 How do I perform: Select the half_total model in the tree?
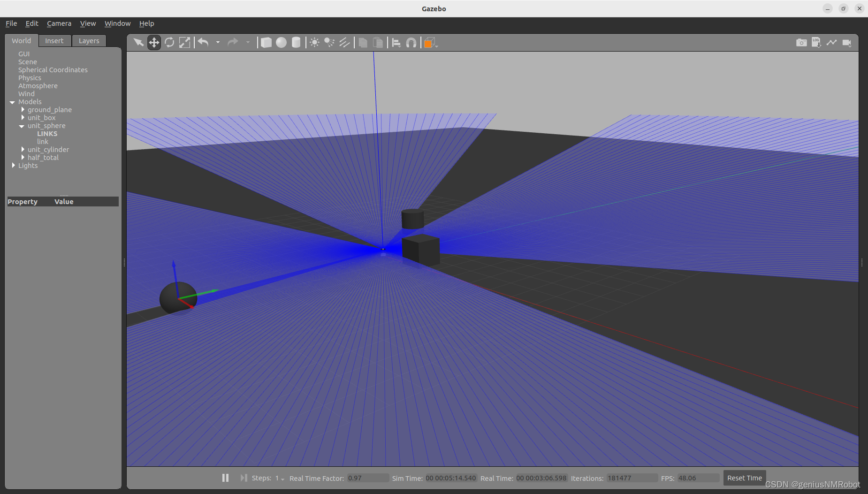43,157
